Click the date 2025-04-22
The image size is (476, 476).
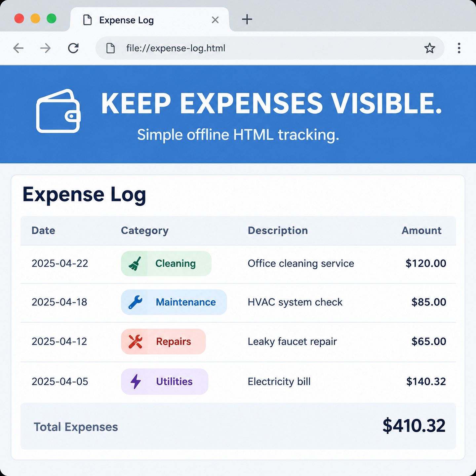[60, 263]
